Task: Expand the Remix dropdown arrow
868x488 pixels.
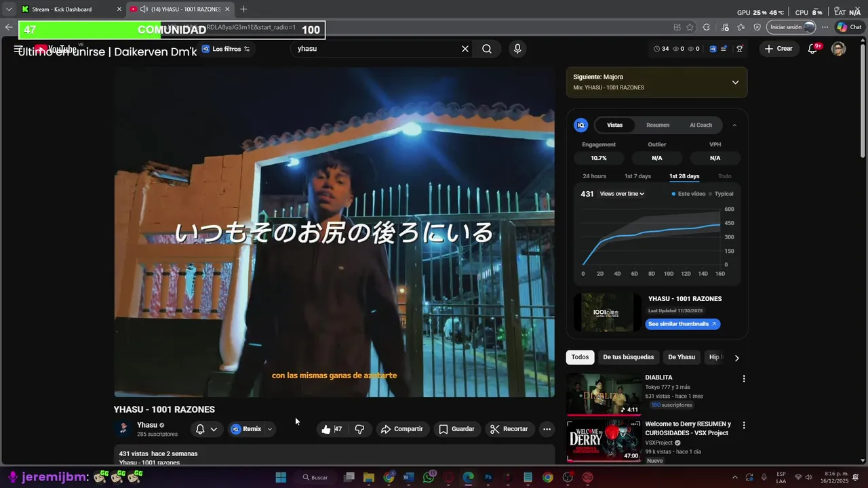Action: [x=270, y=429]
